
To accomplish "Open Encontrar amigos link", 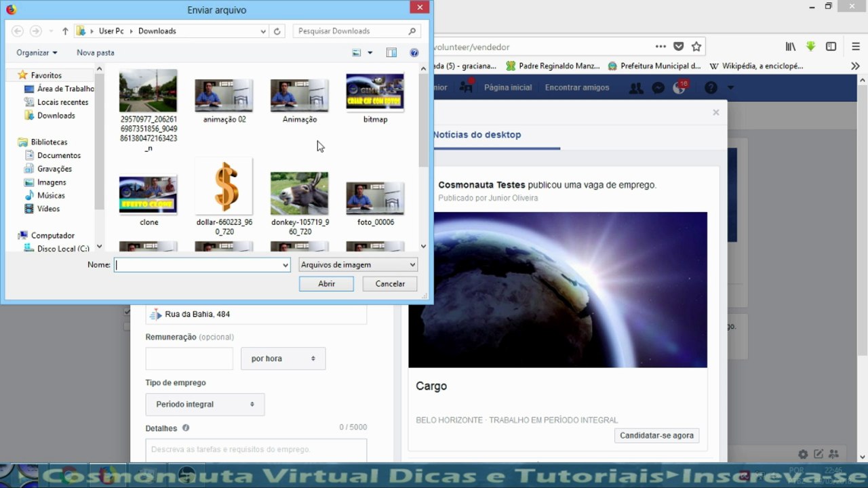I will [x=577, y=87].
